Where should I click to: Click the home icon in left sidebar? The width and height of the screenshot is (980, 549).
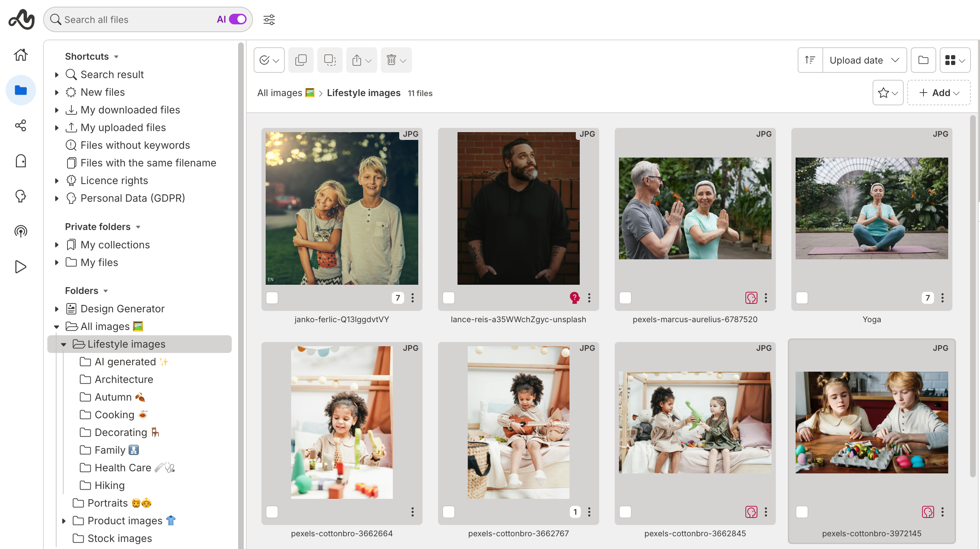click(x=20, y=55)
